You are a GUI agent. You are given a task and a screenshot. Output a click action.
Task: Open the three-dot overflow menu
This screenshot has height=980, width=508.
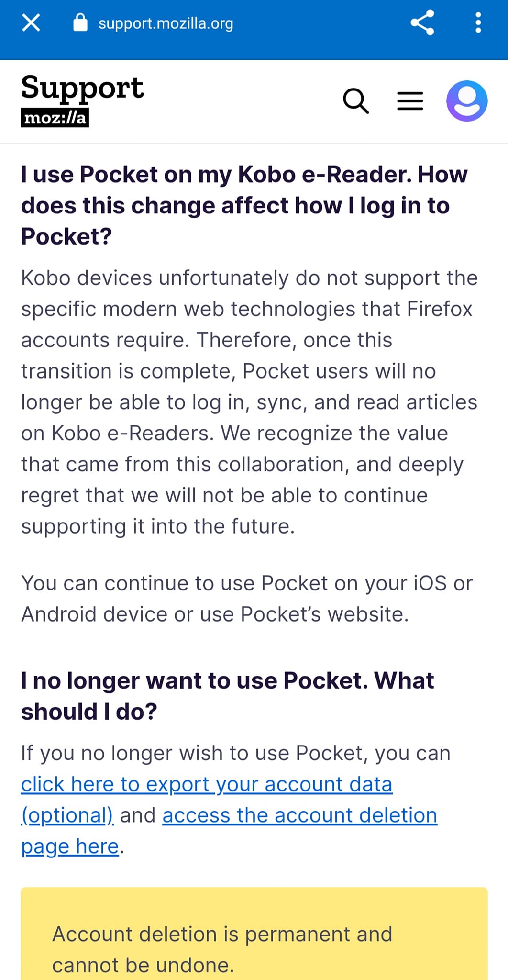coord(478,22)
